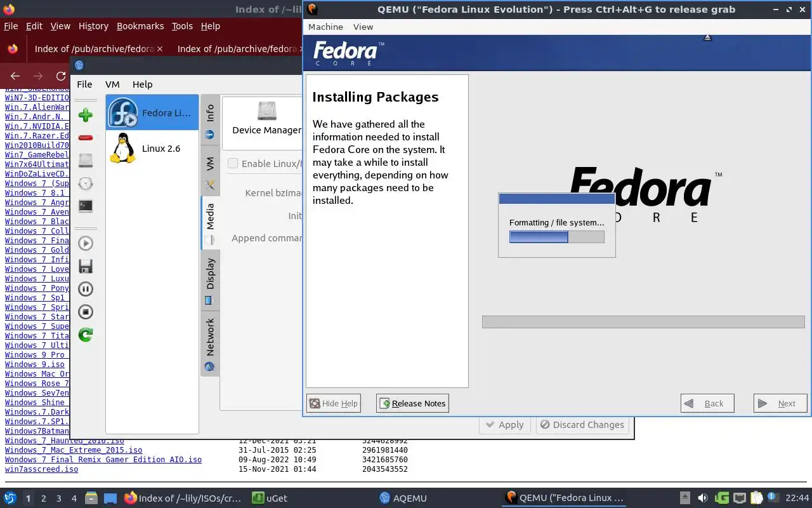Open Windows_9.iso link

click(x=35, y=364)
